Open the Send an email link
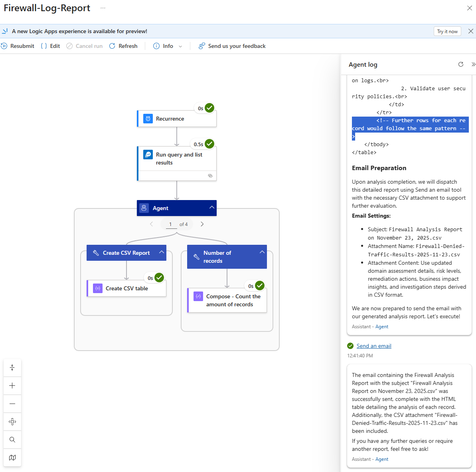The image size is (476, 472). point(374,346)
